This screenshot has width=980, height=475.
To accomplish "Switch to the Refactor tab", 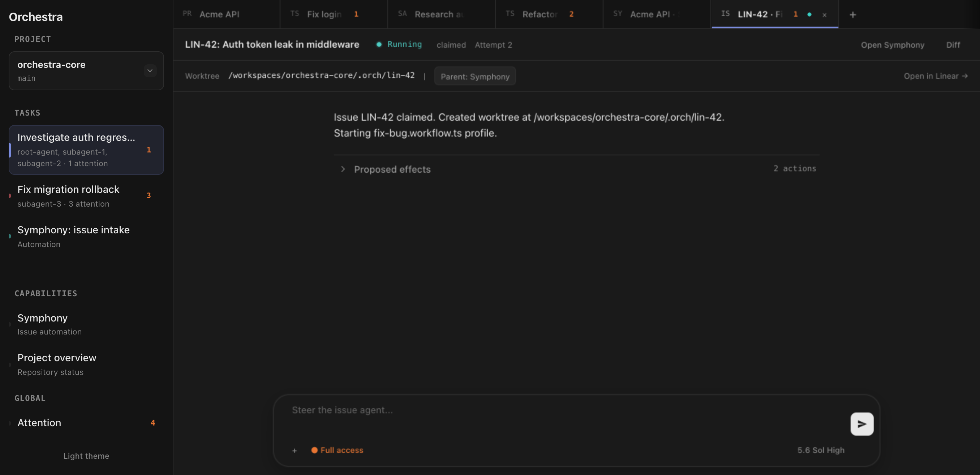I will click(x=549, y=14).
